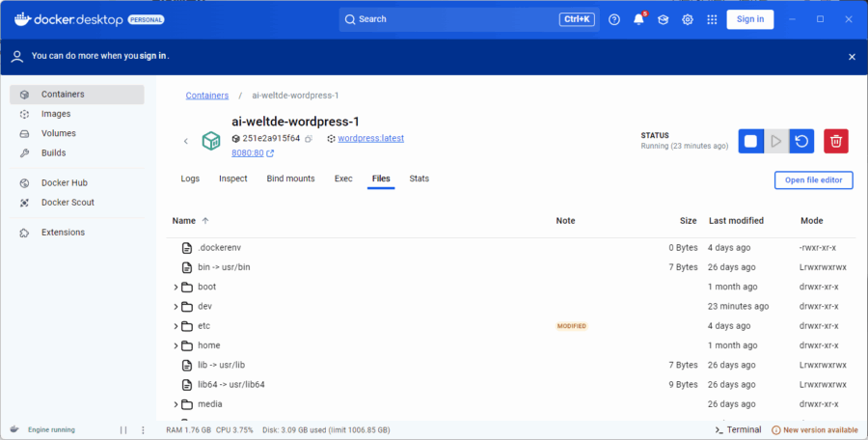Pause the Docker engine

123,430
